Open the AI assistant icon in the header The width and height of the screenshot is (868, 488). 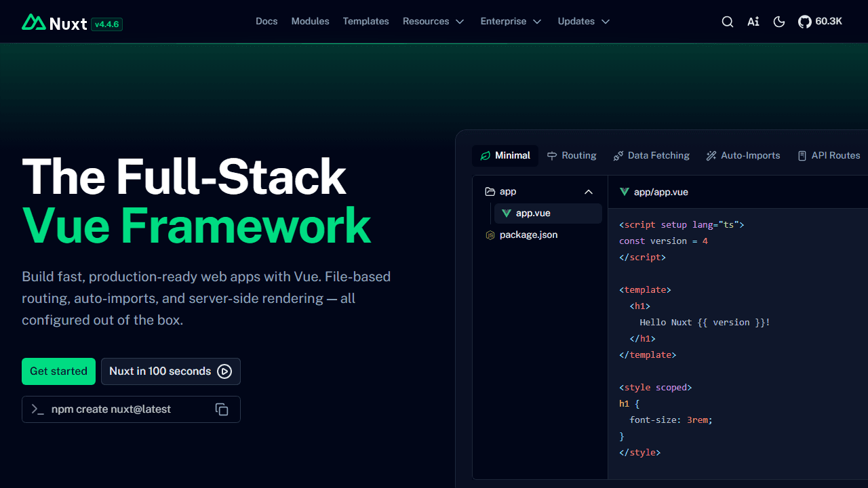coord(753,22)
